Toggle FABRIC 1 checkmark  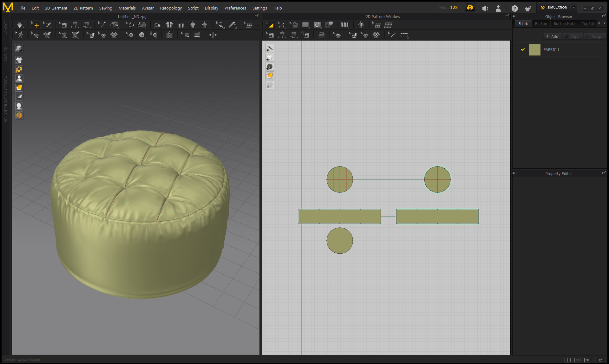tap(523, 50)
